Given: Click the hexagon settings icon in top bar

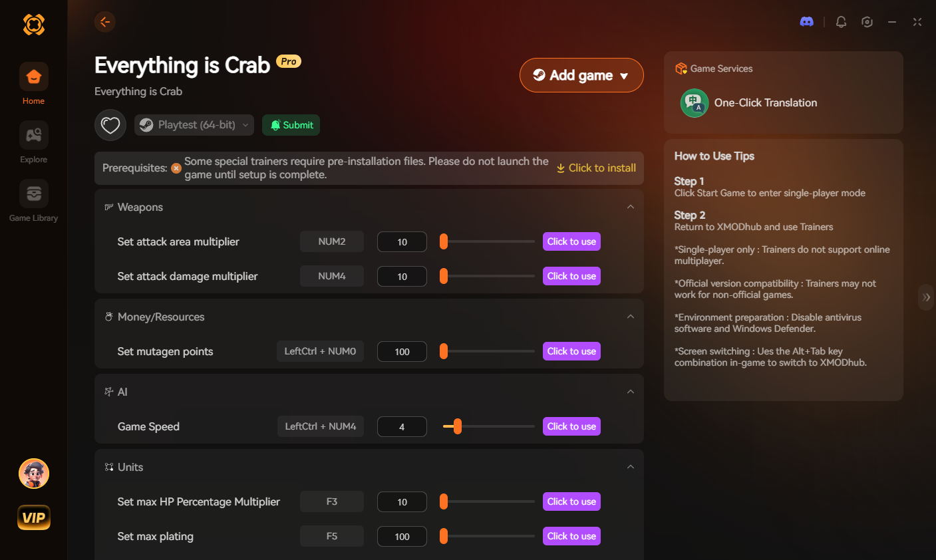Looking at the screenshot, I should pos(867,22).
